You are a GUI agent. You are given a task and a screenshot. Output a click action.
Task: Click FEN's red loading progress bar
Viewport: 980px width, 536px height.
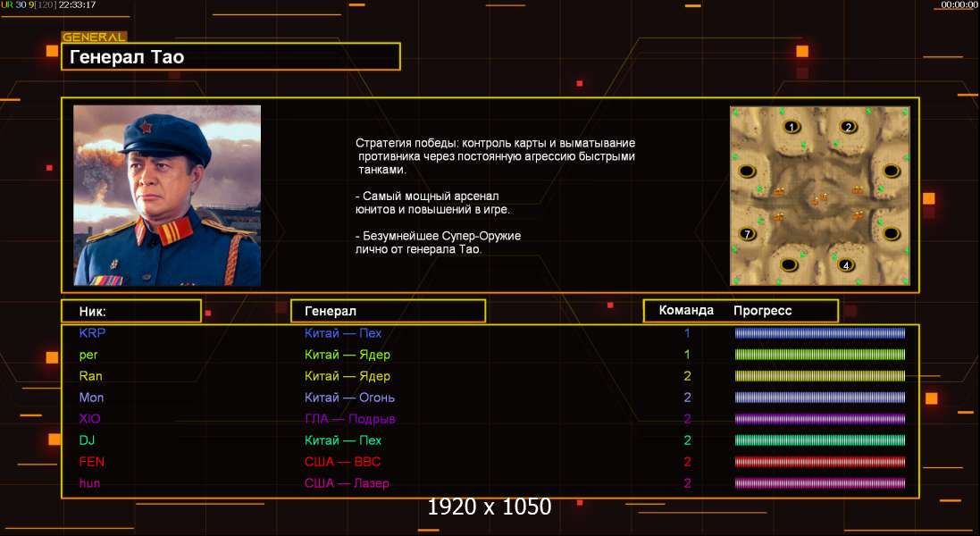pos(820,462)
